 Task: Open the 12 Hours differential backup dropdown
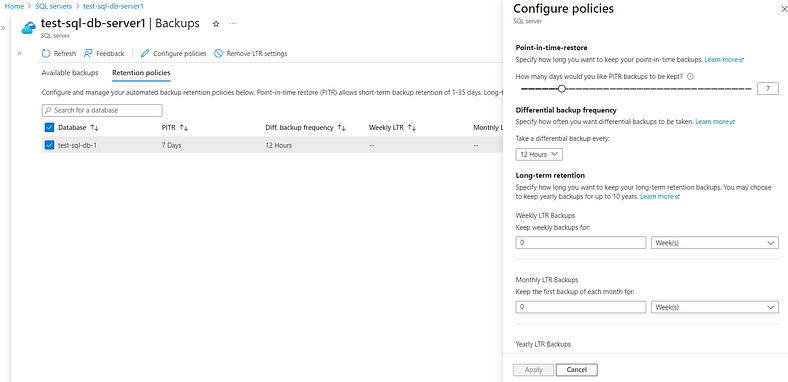point(539,154)
